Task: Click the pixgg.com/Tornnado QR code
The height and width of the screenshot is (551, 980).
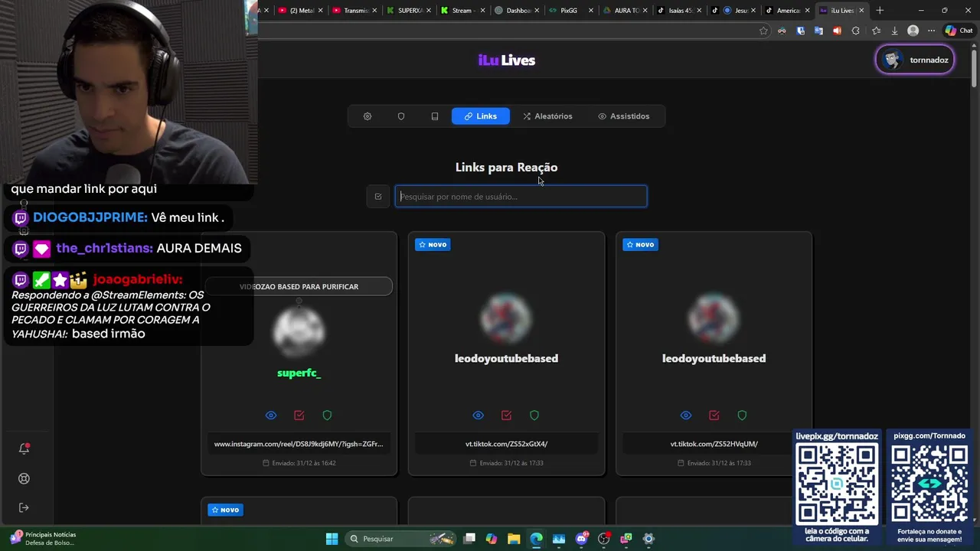Action: click(x=929, y=484)
